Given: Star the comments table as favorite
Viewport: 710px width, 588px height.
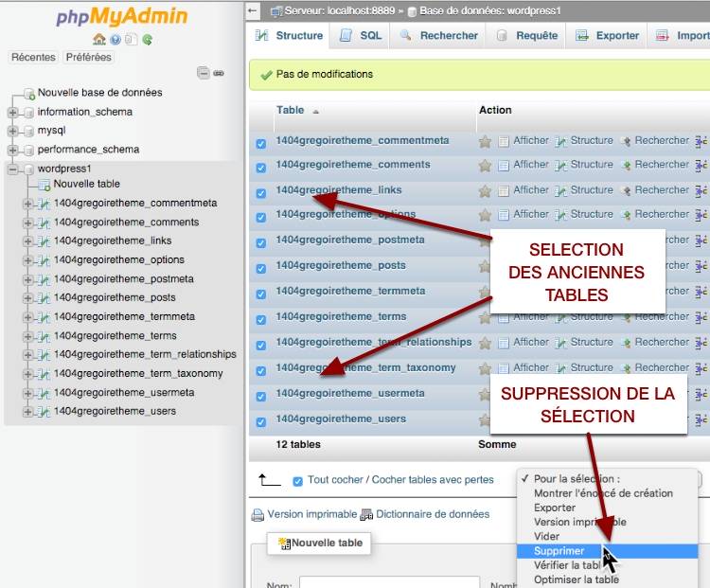Looking at the screenshot, I should click(x=485, y=166).
